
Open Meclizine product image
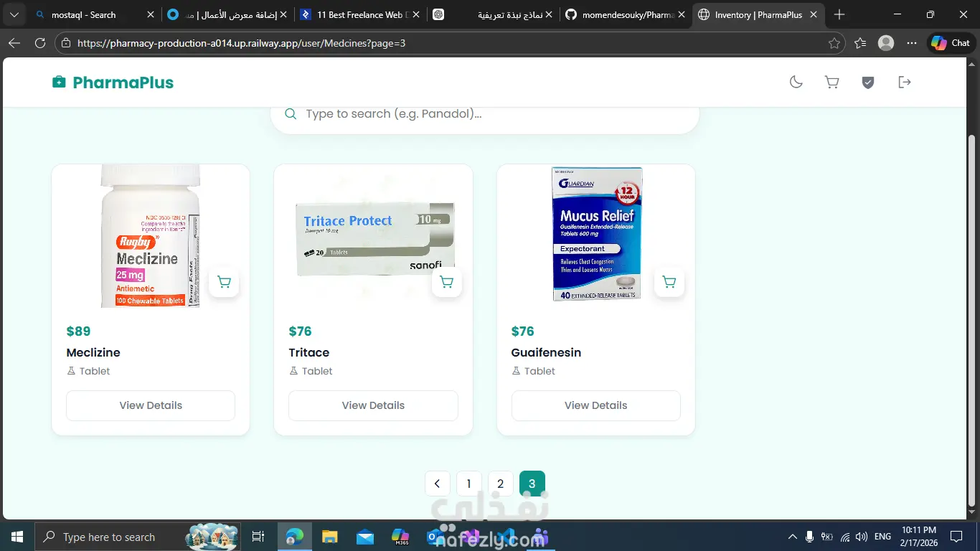(151, 236)
